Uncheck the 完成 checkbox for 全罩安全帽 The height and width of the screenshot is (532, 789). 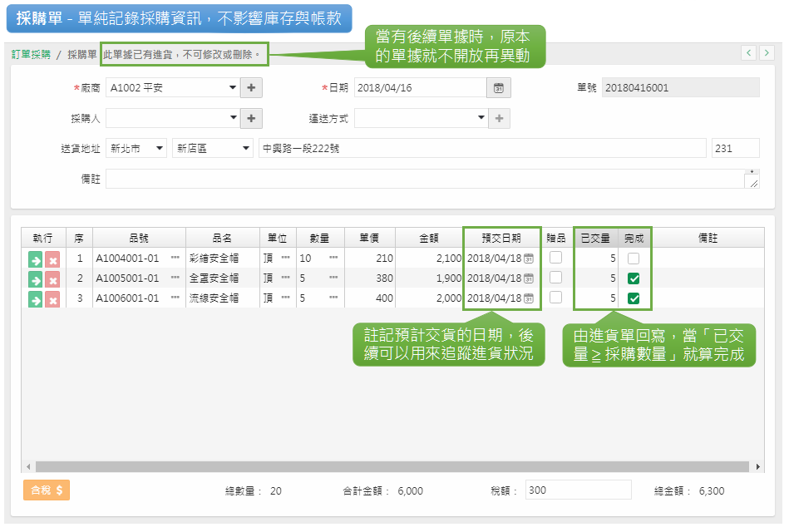click(634, 278)
